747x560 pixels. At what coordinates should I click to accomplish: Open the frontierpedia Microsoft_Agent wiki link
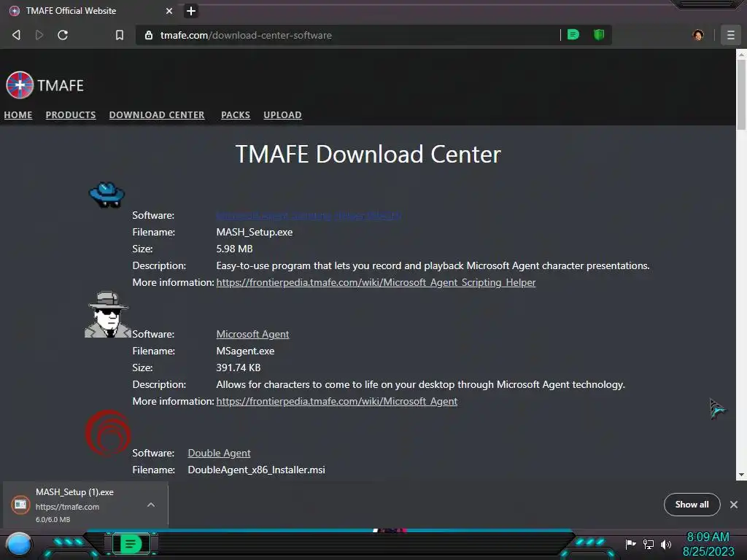[x=337, y=402]
